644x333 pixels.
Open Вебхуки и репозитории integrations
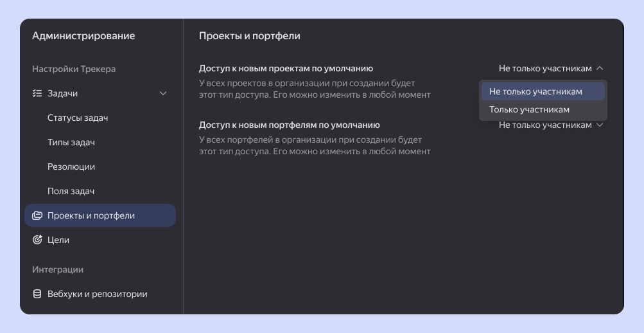[x=98, y=294]
